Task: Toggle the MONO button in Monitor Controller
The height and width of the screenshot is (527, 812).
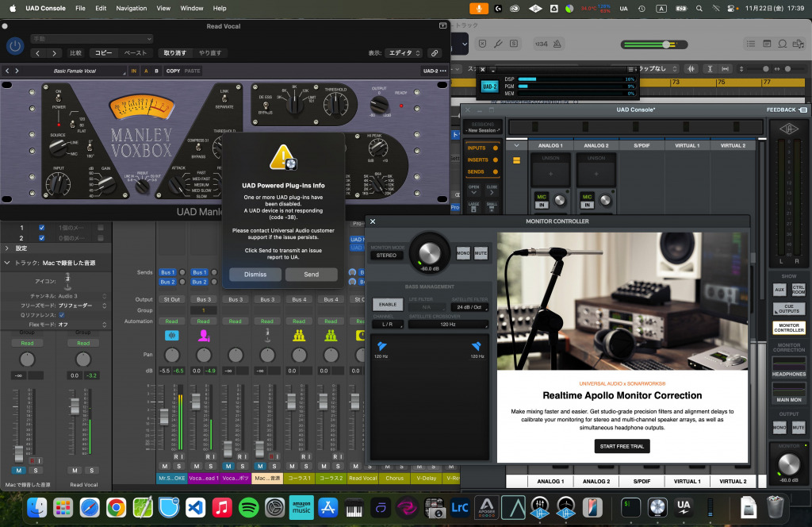Action: coord(463,254)
